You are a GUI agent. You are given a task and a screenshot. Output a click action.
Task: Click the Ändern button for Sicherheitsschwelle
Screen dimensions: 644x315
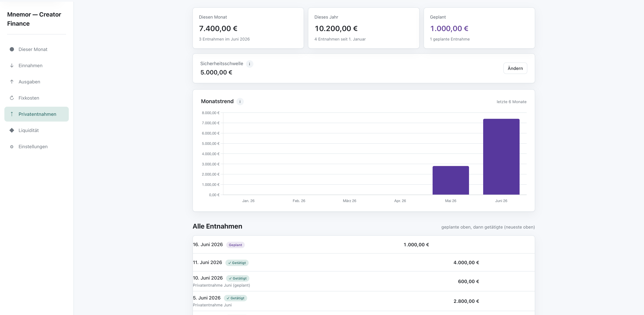point(515,68)
